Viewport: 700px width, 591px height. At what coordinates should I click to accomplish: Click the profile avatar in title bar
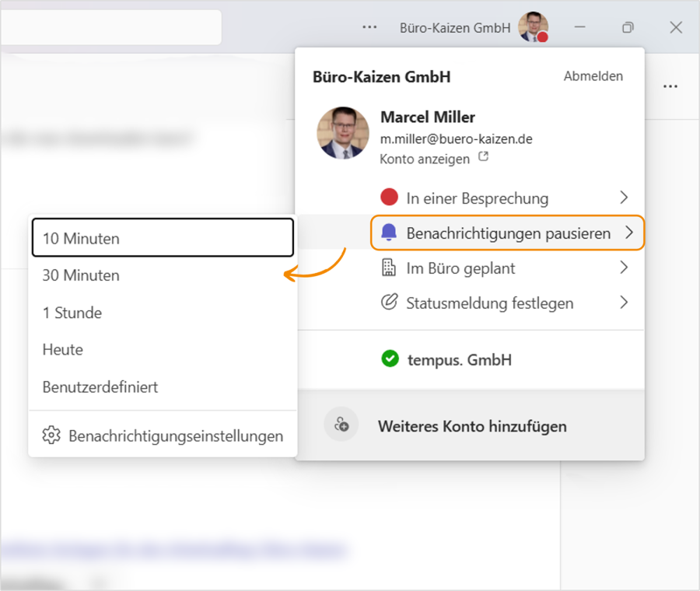[533, 26]
